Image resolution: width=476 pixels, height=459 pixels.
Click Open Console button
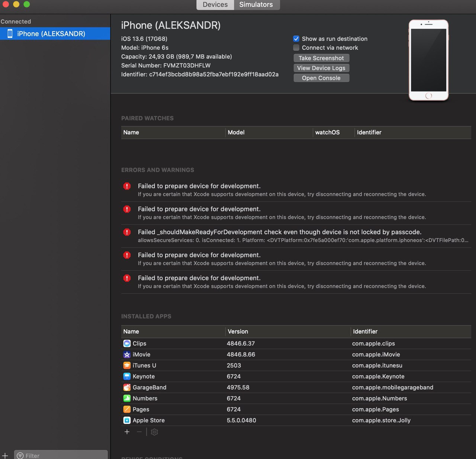[321, 78]
